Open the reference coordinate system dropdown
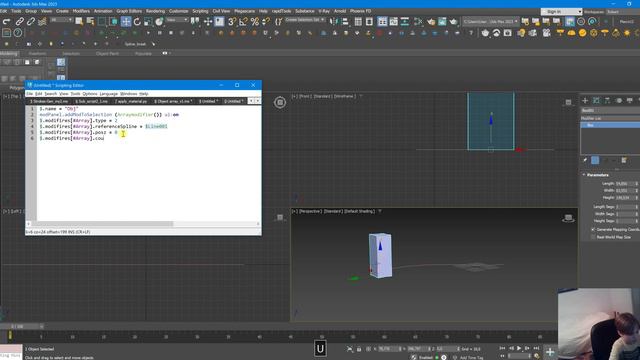The width and height of the screenshot is (640, 360). (x=177, y=20)
